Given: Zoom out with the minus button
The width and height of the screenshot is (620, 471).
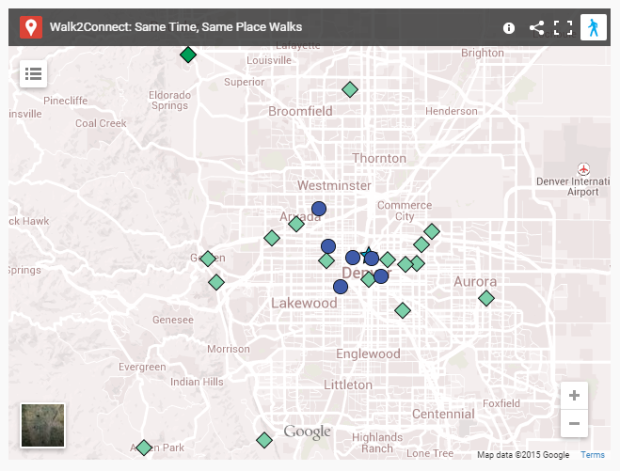Looking at the screenshot, I should point(574,424).
